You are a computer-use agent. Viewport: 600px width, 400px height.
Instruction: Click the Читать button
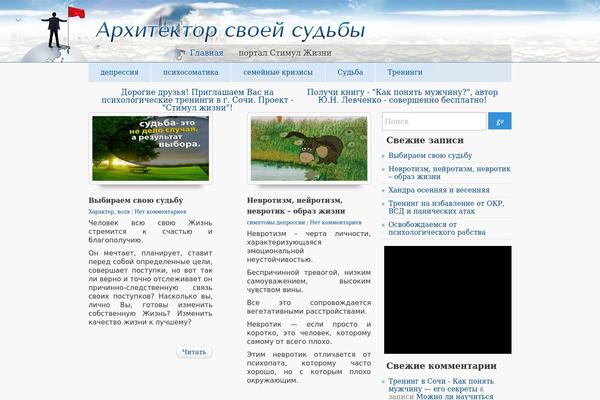click(x=194, y=352)
